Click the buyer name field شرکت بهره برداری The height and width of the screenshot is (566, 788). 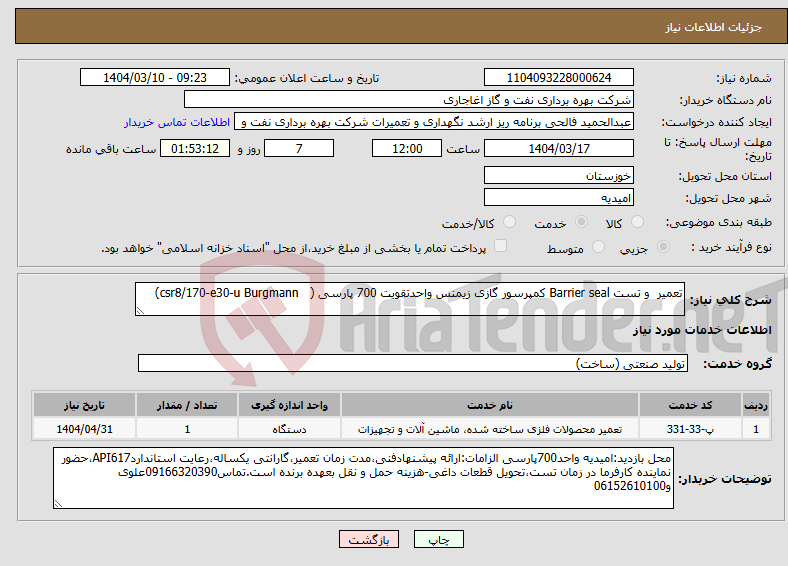click(x=409, y=100)
